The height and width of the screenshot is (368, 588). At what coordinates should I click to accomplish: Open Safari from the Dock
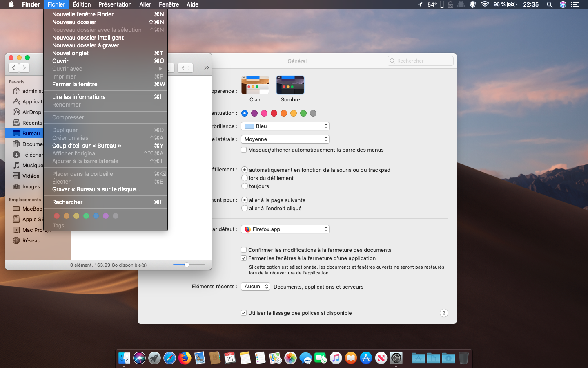[169, 358]
